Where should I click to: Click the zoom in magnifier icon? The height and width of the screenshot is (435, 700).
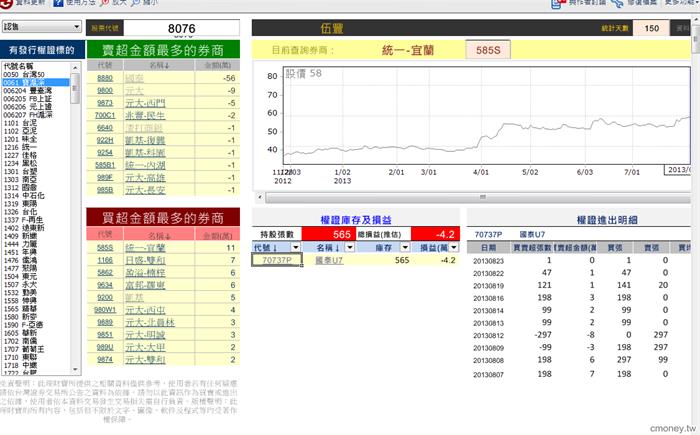pos(105,3)
